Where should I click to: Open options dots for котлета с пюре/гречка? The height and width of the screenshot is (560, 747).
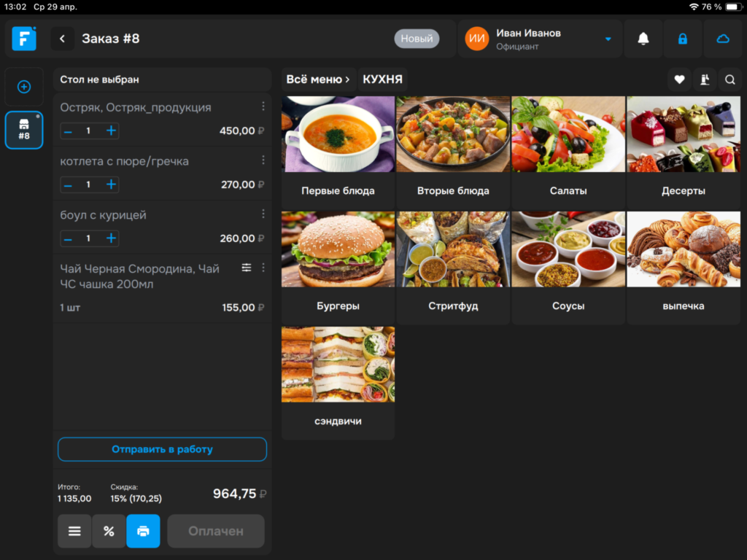click(x=263, y=160)
